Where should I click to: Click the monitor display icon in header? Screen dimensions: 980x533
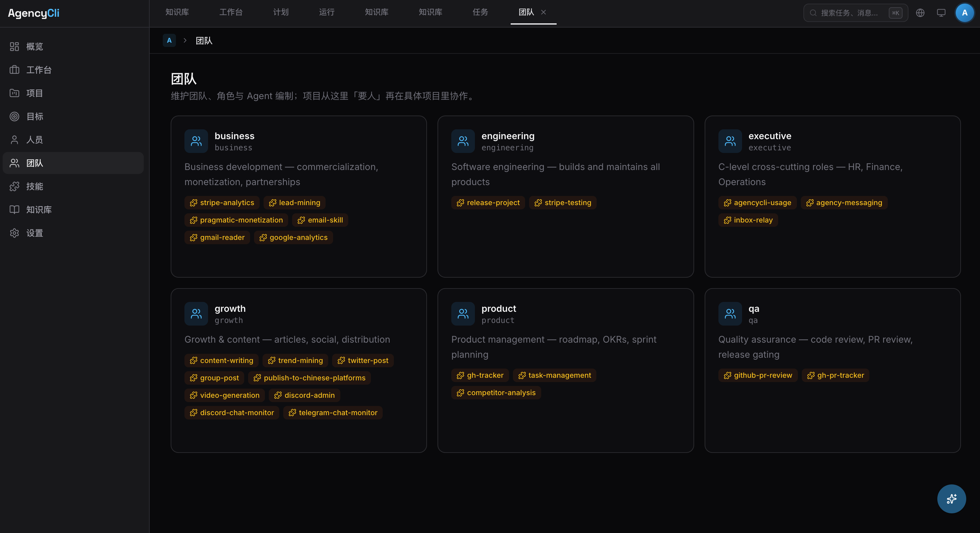coord(941,13)
